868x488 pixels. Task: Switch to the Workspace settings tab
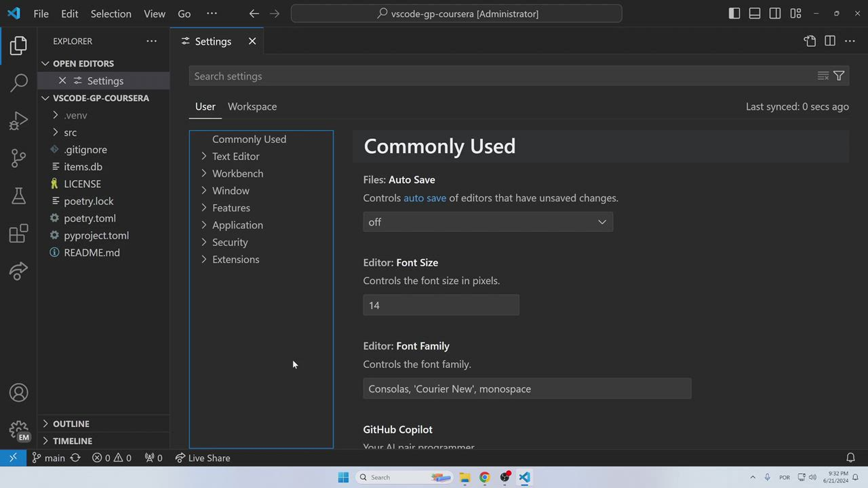(x=252, y=106)
